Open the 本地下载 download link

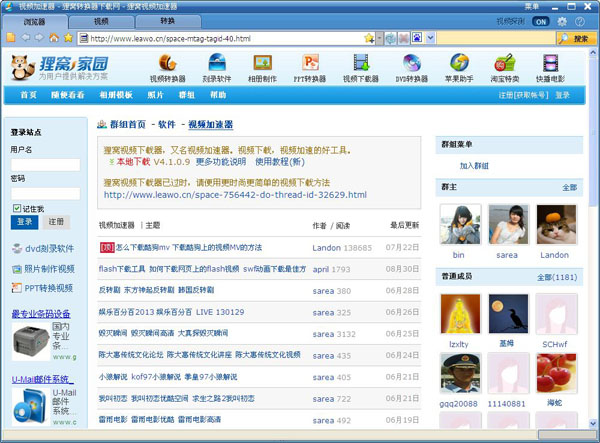(x=133, y=162)
